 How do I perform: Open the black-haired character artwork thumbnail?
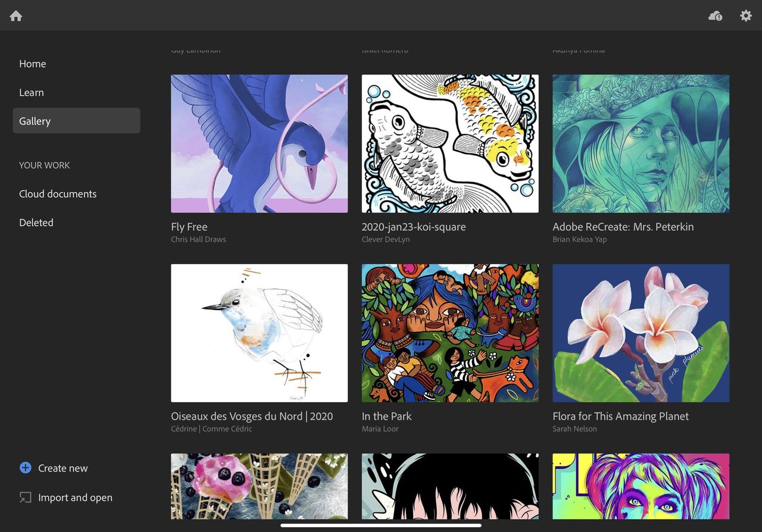point(450,486)
